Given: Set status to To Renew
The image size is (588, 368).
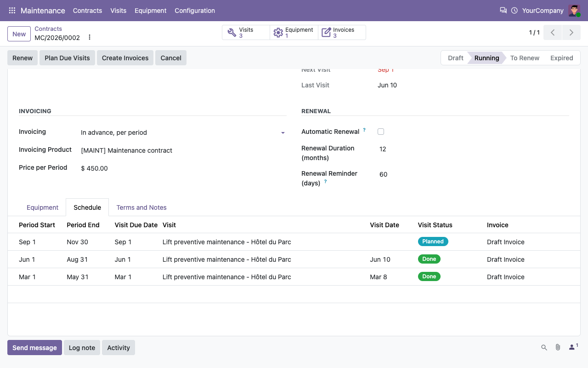Looking at the screenshot, I should click(525, 58).
